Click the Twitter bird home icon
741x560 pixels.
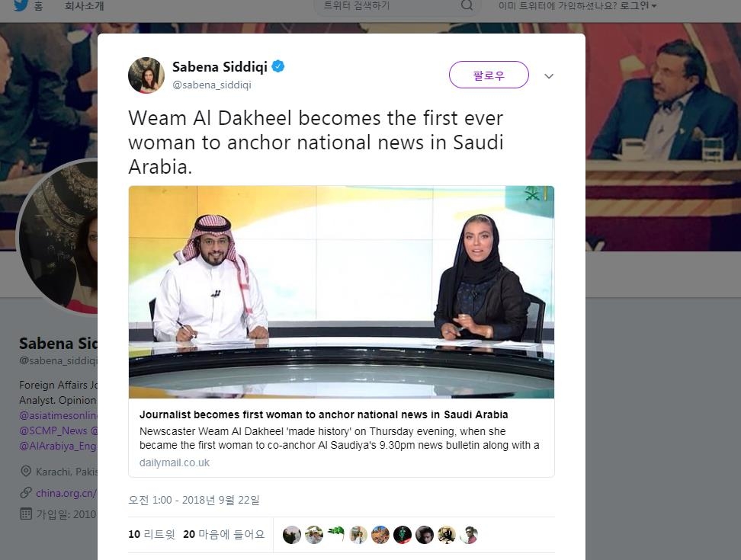(21, 5)
